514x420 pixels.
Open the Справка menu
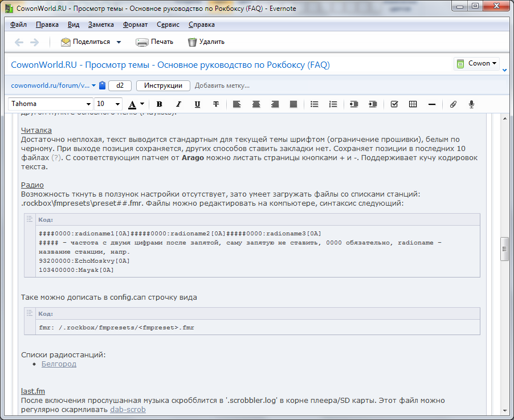pos(202,25)
